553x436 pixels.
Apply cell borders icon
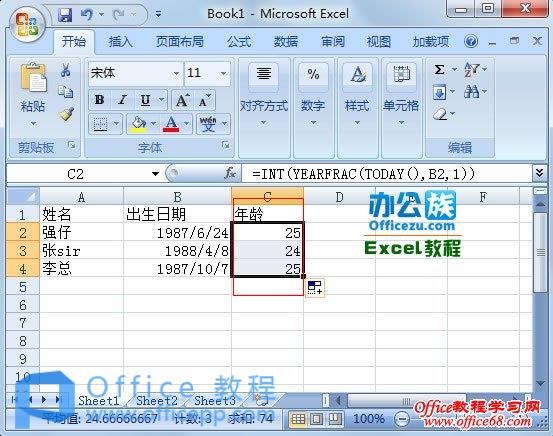[101, 124]
